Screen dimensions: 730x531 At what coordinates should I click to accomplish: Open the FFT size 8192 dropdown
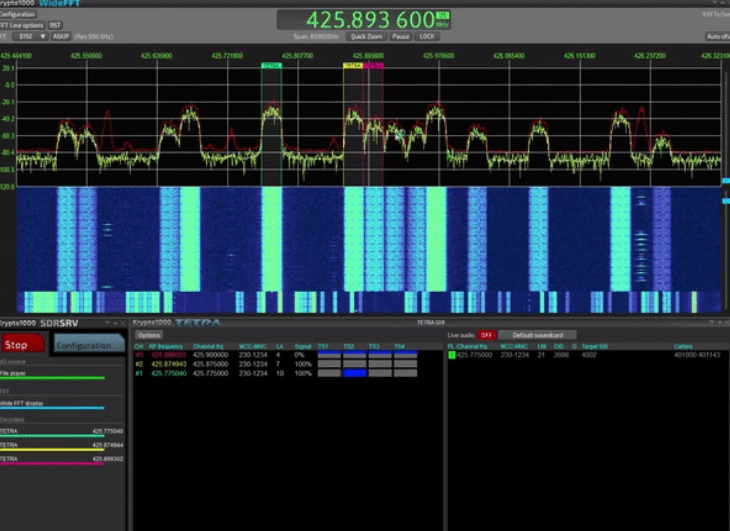[x=31, y=36]
